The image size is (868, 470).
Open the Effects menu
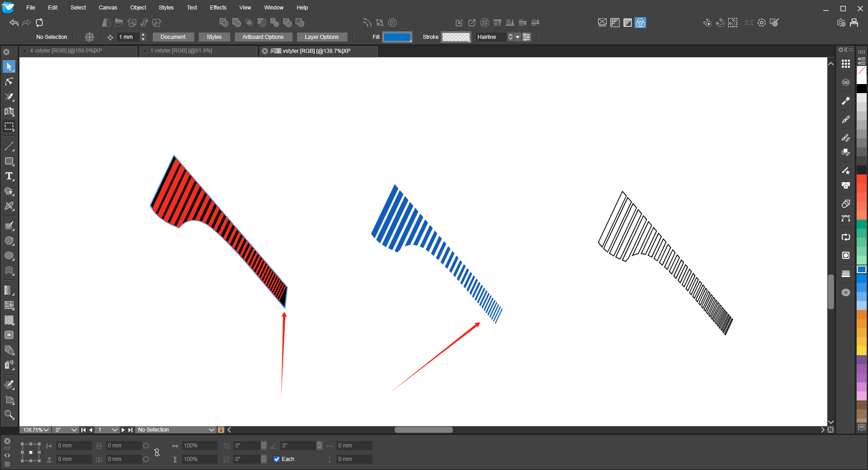click(x=218, y=8)
